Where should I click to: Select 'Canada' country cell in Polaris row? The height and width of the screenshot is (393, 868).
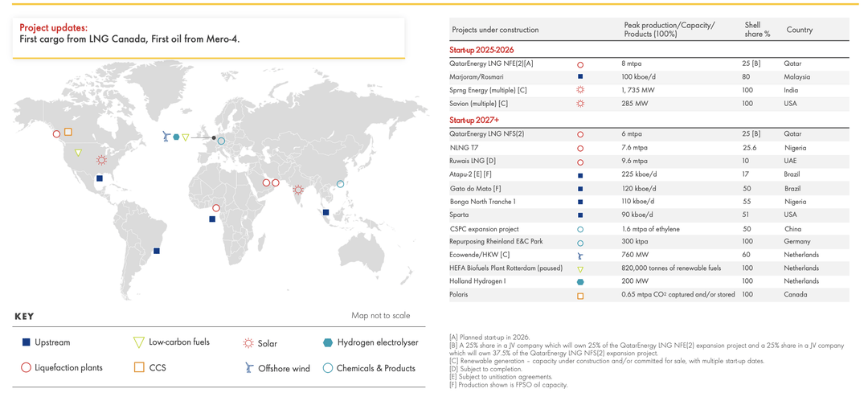(796, 294)
